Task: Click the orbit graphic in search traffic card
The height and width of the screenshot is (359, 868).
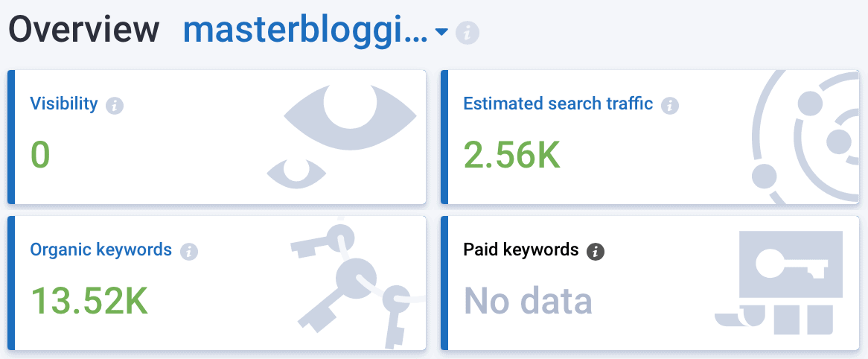Action: (x=808, y=138)
